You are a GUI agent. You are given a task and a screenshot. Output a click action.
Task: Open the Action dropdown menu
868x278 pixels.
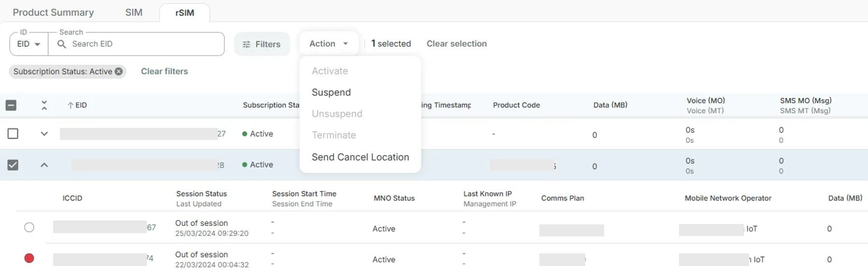[329, 43]
